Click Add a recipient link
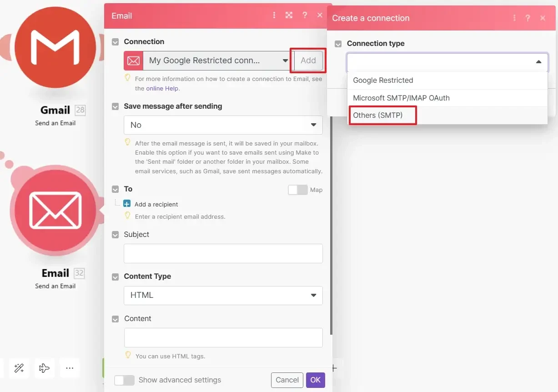 coord(156,204)
